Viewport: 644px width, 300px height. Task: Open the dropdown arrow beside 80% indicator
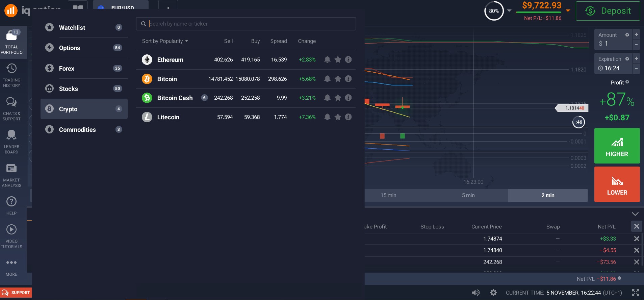(509, 10)
